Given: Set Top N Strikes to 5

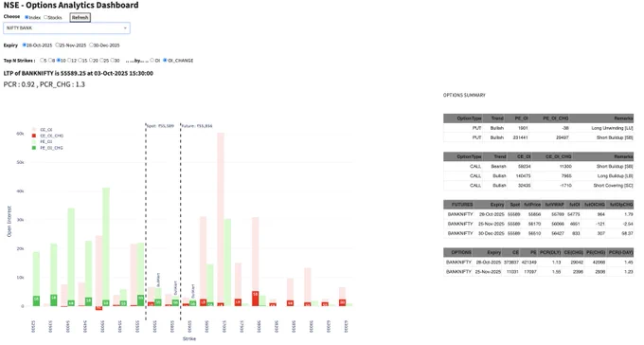Looking at the screenshot, I should coord(42,60).
